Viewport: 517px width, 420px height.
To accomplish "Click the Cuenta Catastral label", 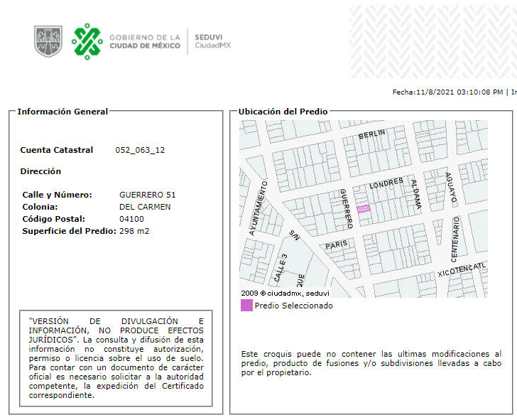I will click(57, 150).
